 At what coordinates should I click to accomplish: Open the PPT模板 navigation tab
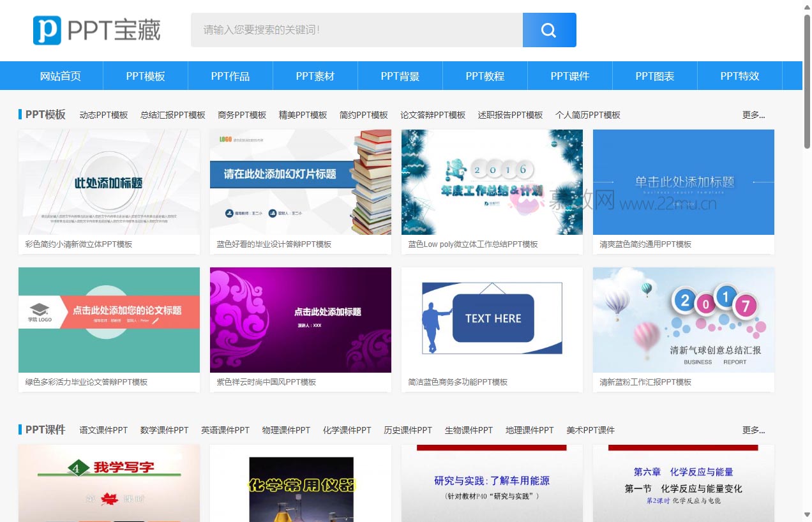coord(146,76)
